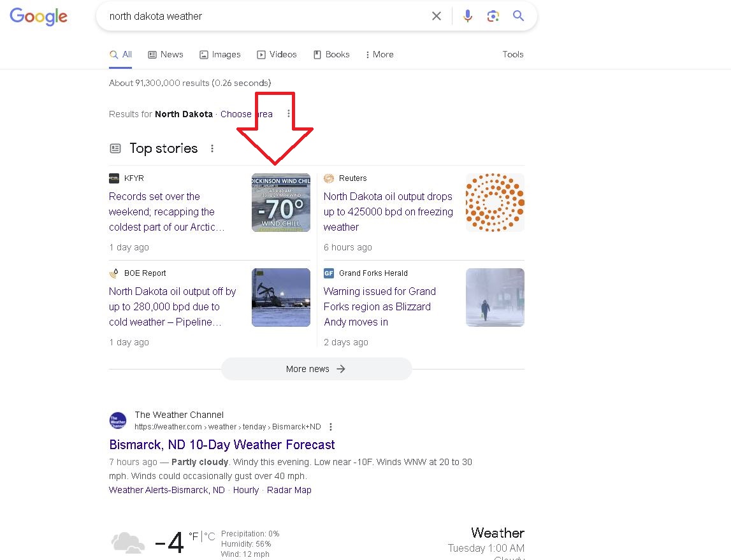Select the All tab
The width and height of the screenshot is (731, 560).
pyautogui.click(x=120, y=55)
